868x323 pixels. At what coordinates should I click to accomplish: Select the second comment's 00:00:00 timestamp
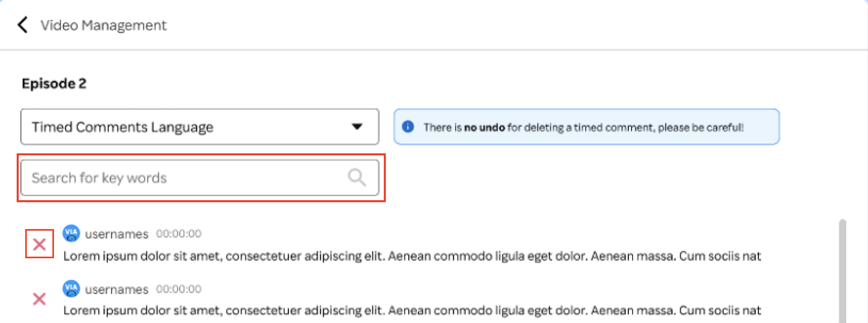pyautogui.click(x=179, y=289)
